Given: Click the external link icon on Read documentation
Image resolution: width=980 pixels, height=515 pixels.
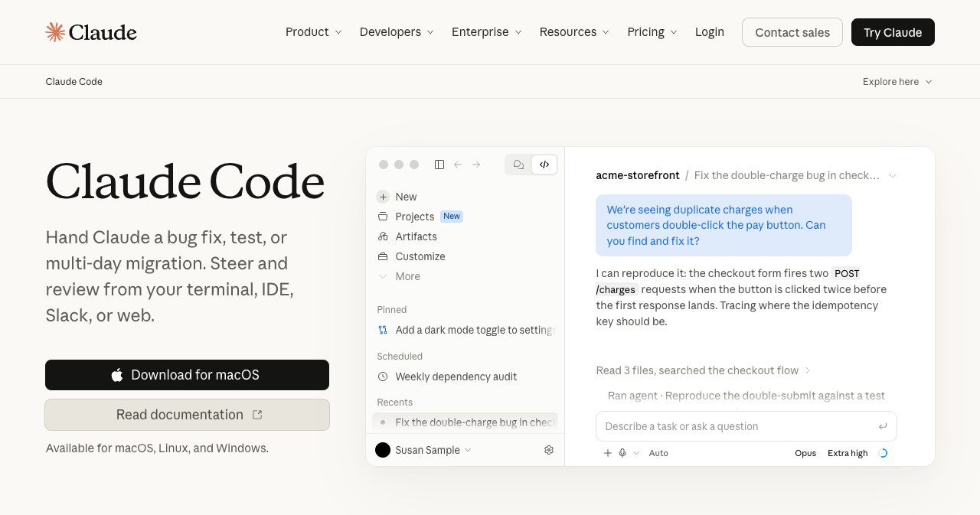Looking at the screenshot, I should (257, 415).
